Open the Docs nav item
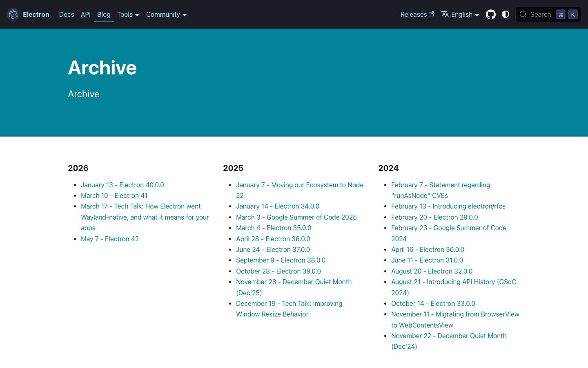The image size is (588, 368). 67,14
